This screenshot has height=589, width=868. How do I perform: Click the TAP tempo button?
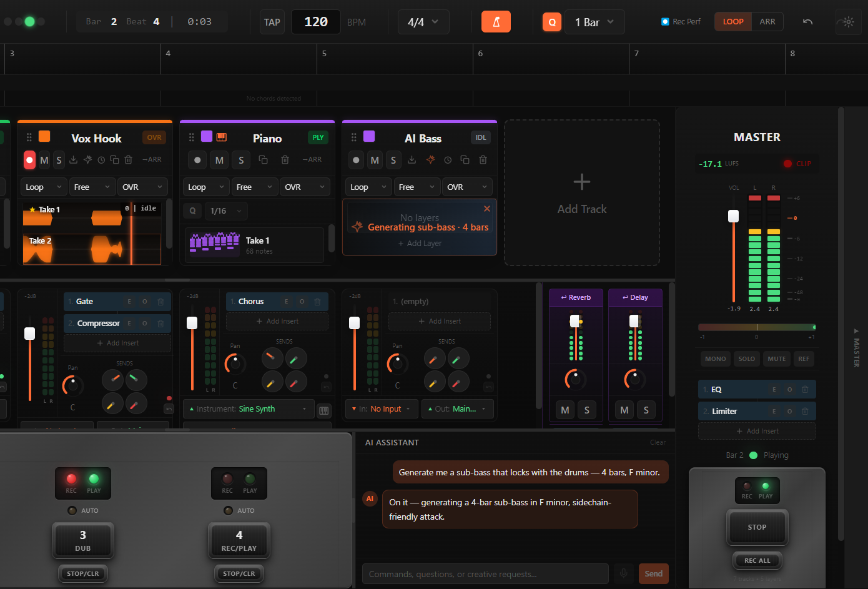(272, 22)
